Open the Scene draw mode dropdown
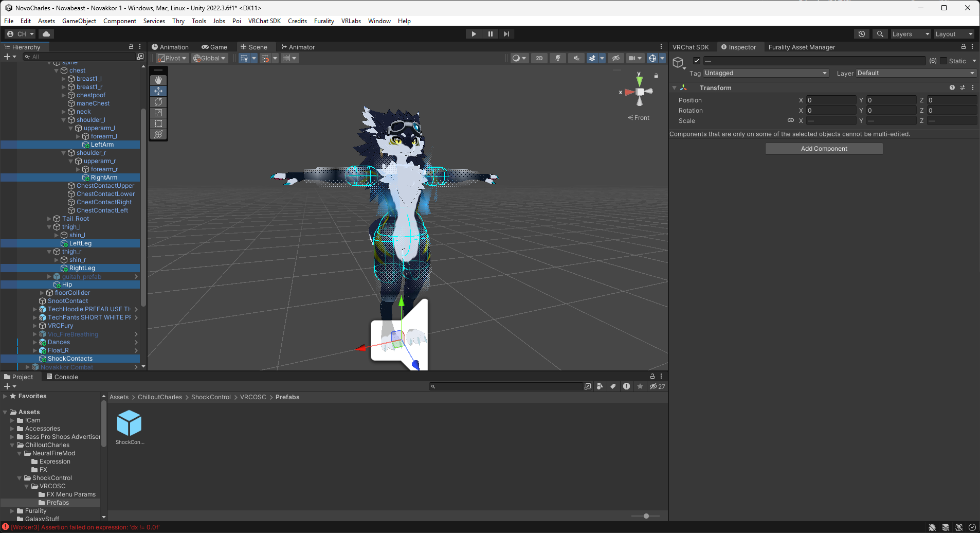Screen dimensions: 980x533 tap(519, 58)
